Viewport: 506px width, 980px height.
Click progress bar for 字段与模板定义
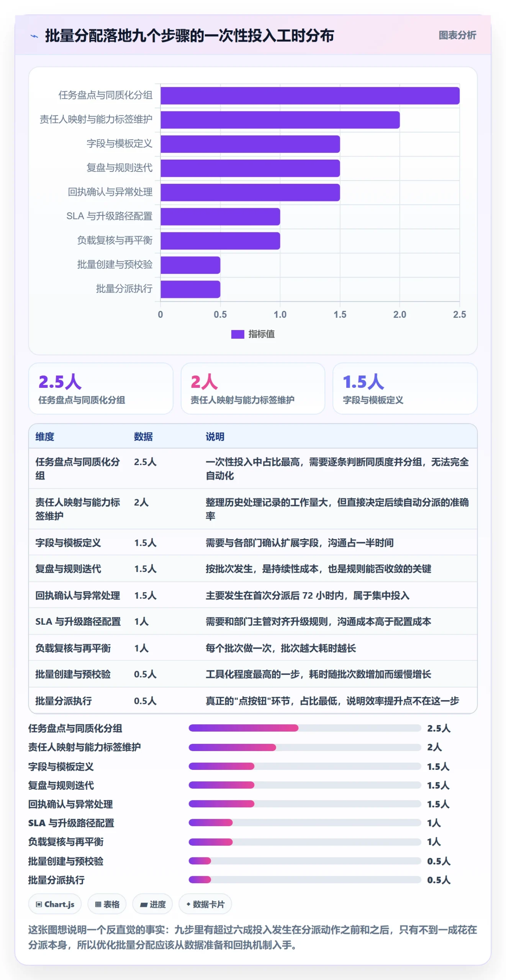(305, 766)
